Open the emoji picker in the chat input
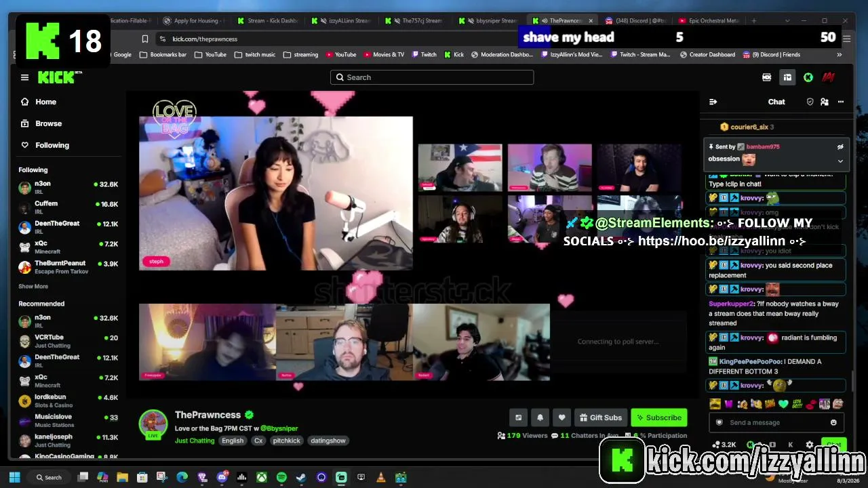Screen dimensions: 868x488 (x=833, y=422)
